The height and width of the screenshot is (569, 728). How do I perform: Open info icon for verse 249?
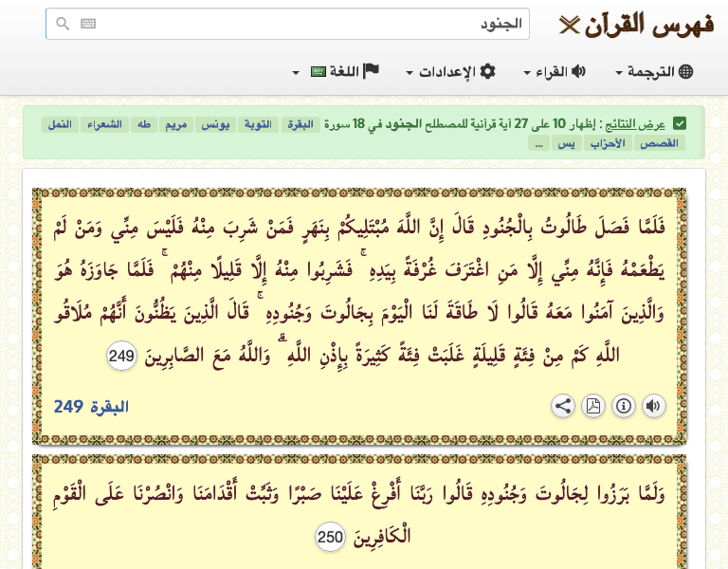[x=624, y=406]
